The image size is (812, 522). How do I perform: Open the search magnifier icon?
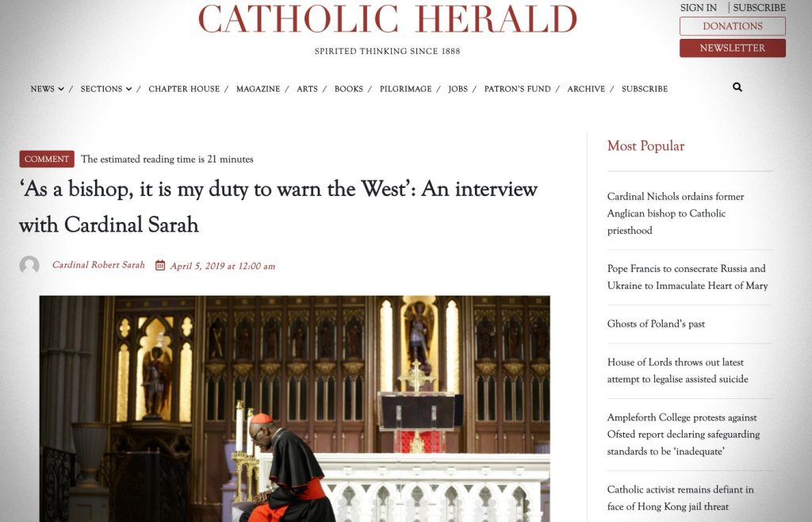[x=737, y=87]
